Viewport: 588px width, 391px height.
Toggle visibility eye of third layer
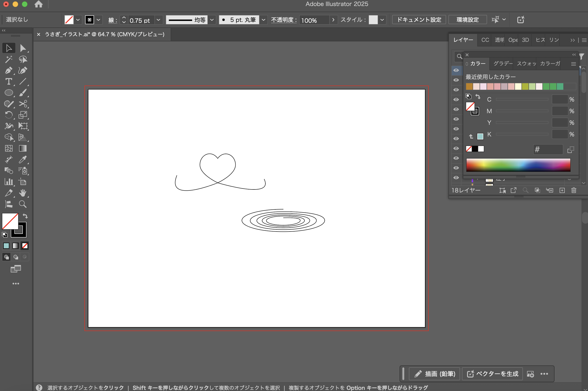tap(456, 89)
